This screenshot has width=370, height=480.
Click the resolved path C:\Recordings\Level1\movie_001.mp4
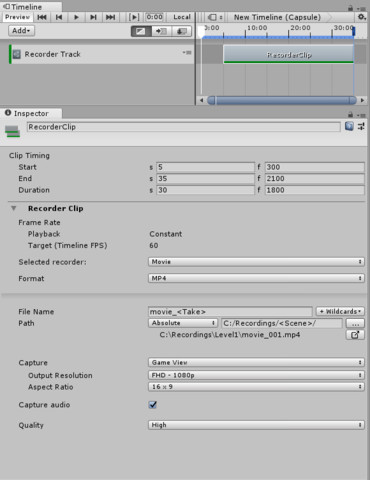(x=230, y=335)
